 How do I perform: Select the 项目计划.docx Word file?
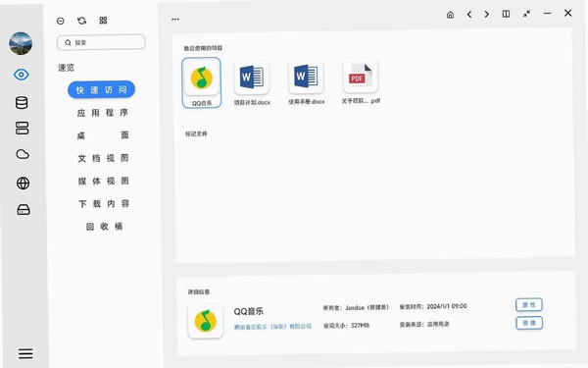coord(252,82)
